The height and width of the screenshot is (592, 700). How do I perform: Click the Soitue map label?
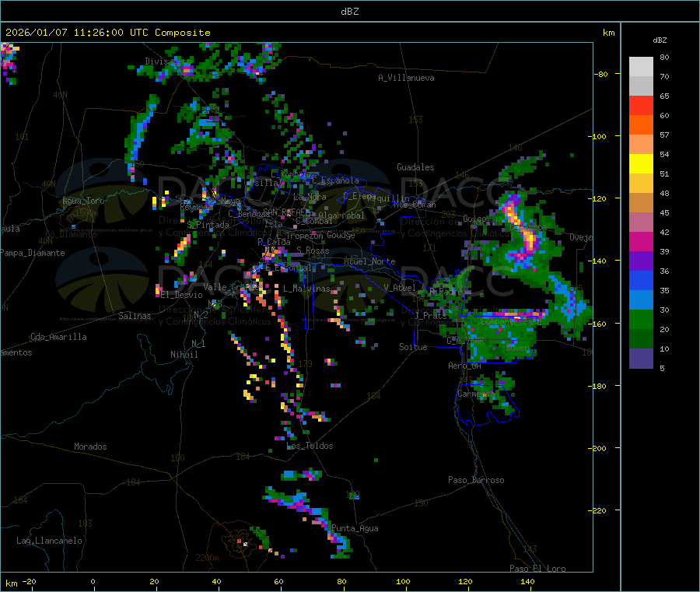[413, 347]
